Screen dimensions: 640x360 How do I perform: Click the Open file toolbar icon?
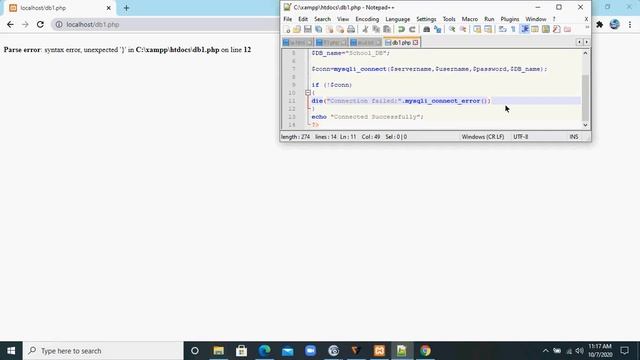tap(297, 29)
